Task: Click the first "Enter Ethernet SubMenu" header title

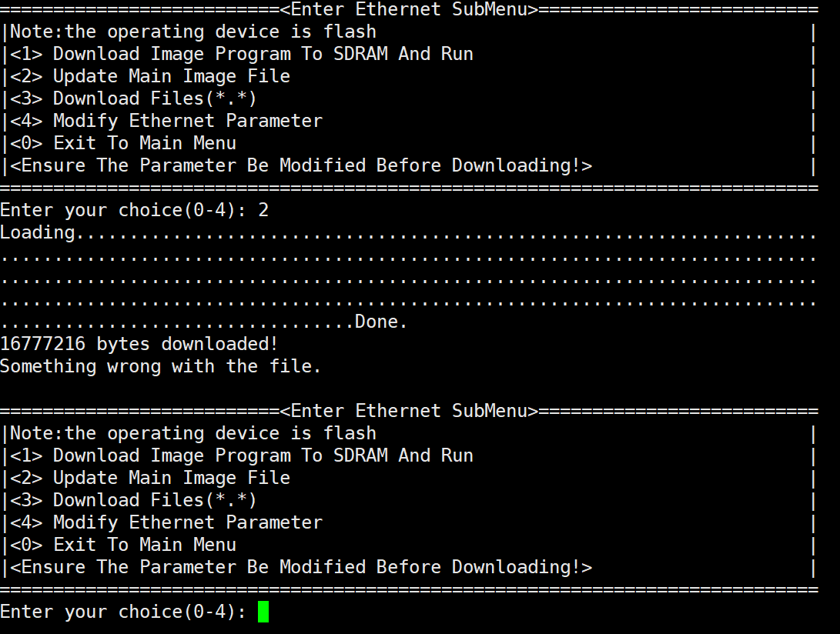Action: (x=408, y=9)
